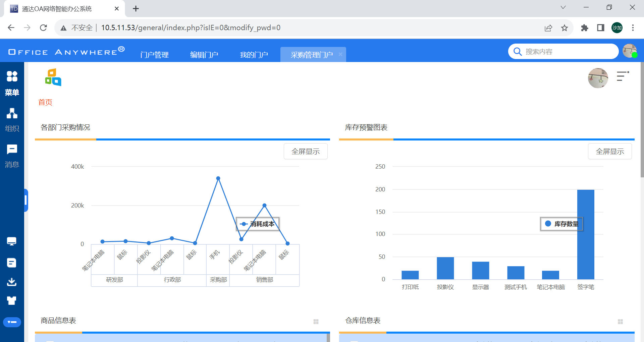Open the 首页 link
644x342 pixels.
pyautogui.click(x=45, y=102)
